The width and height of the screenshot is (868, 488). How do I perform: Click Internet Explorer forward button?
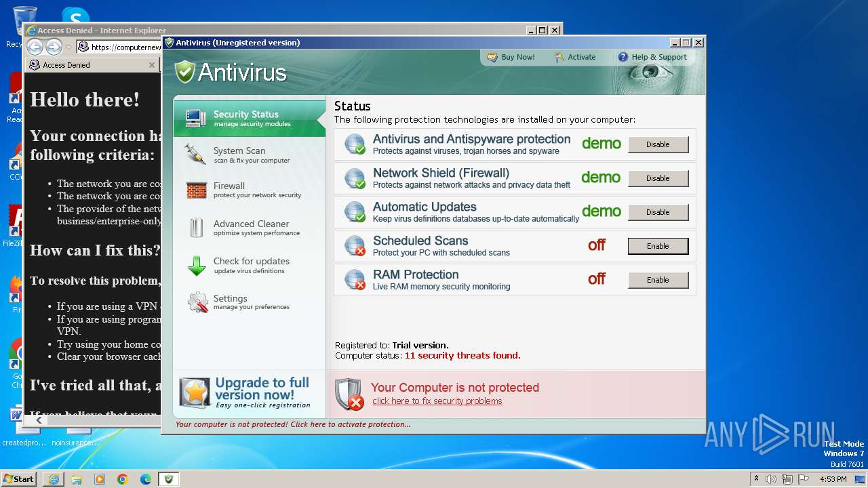pyautogui.click(x=54, y=47)
